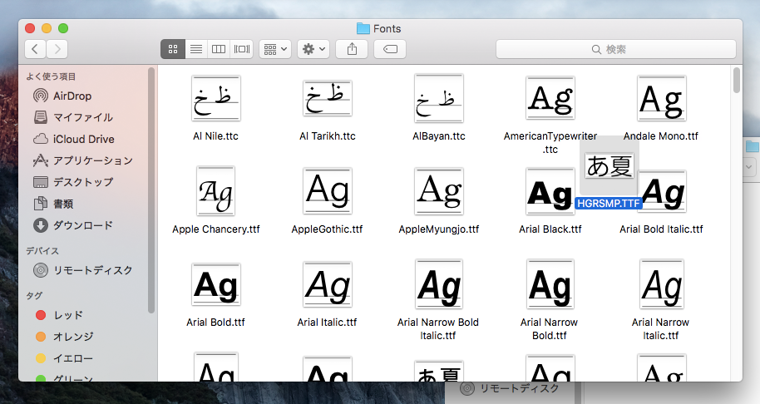Viewport: 760px width, 404px height.
Task: Select マイファイル in the sidebar
Action: (x=73, y=117)
